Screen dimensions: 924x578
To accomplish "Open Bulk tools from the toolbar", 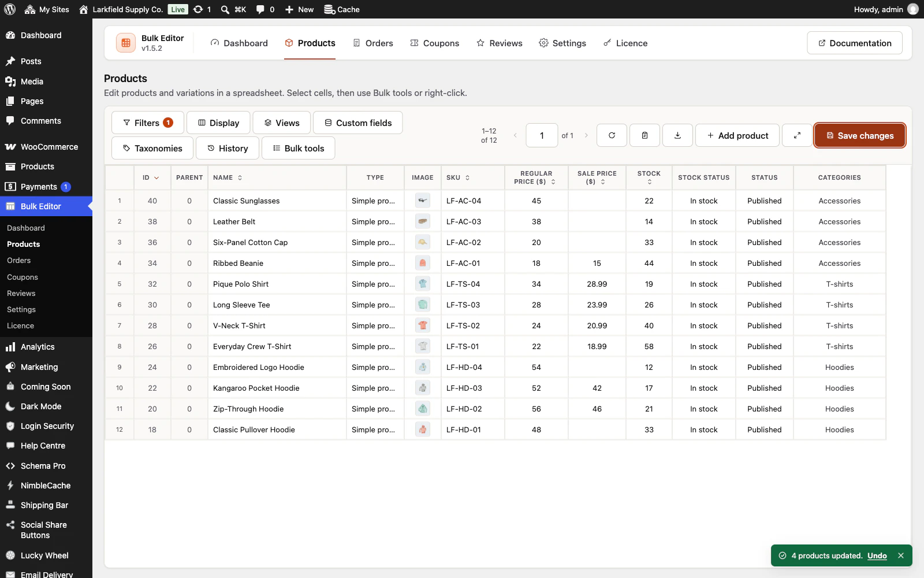I will coord(299,148).
